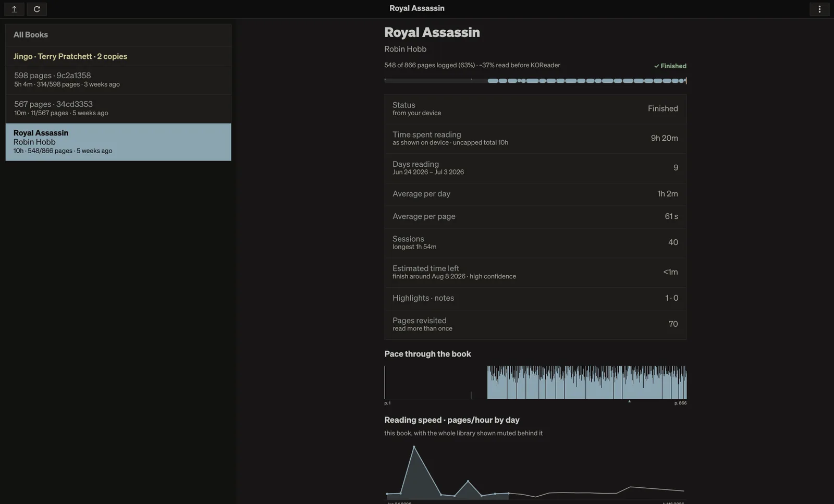Click the 'Highlights · notes' label
Viewport: 834px width, 504px height.
coord(423,298)
